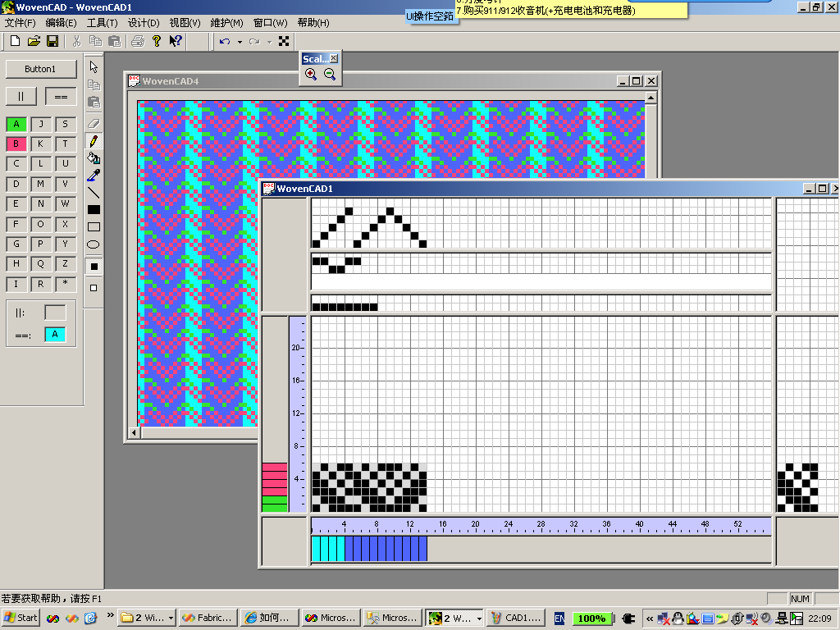This screenshot has height=630, width=840.
Task: Select the Line drawing tool
Action: coord(94,193)
